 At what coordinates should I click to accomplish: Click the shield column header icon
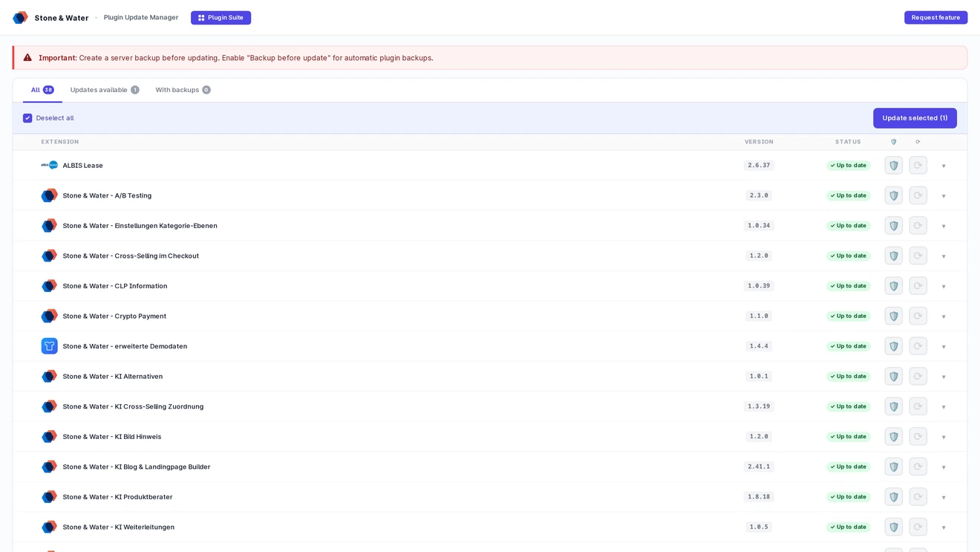tap(894, 142)
